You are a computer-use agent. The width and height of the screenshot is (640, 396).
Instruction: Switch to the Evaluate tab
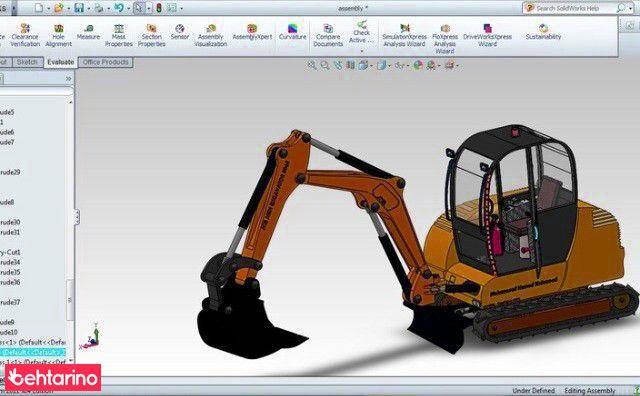click(x=60, y=62)
